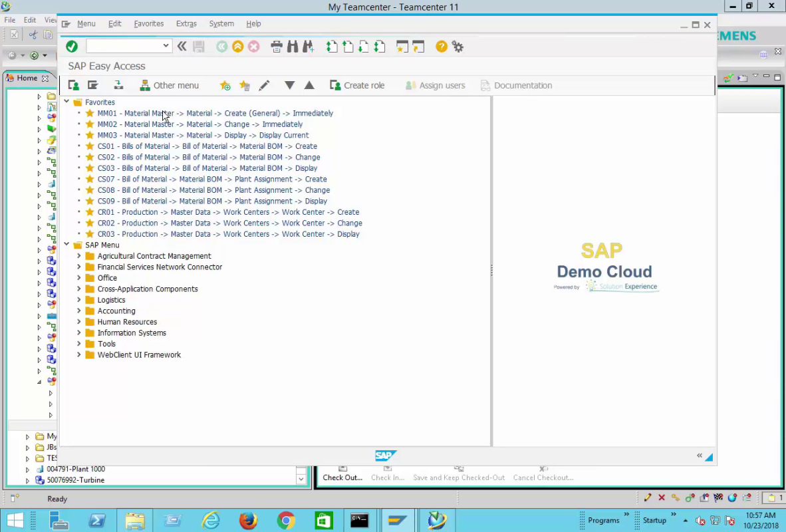Image resolution: width=786 pixels, height=532 pixels.
Task: Click the Change Favorites pencil icon
Action: pyautogui.click(x=264, y=85)
